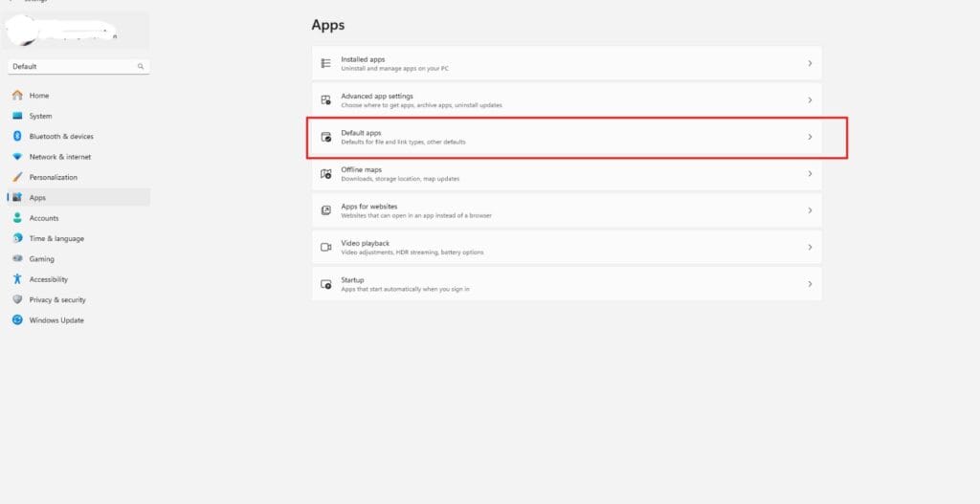This screenshot has width=980, height=504.
Task: Open Offline maps via right chevron
Action: pyautogui.click(x=810, y=174)
